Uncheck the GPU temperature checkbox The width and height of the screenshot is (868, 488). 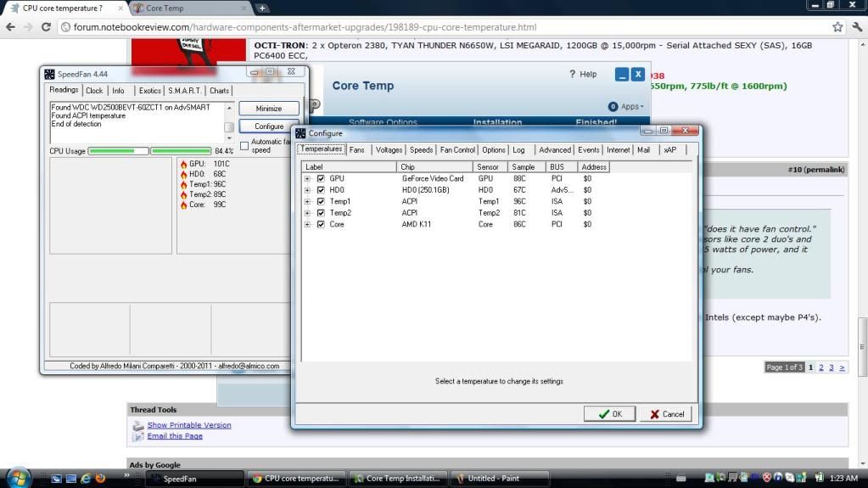click(321, 178)
